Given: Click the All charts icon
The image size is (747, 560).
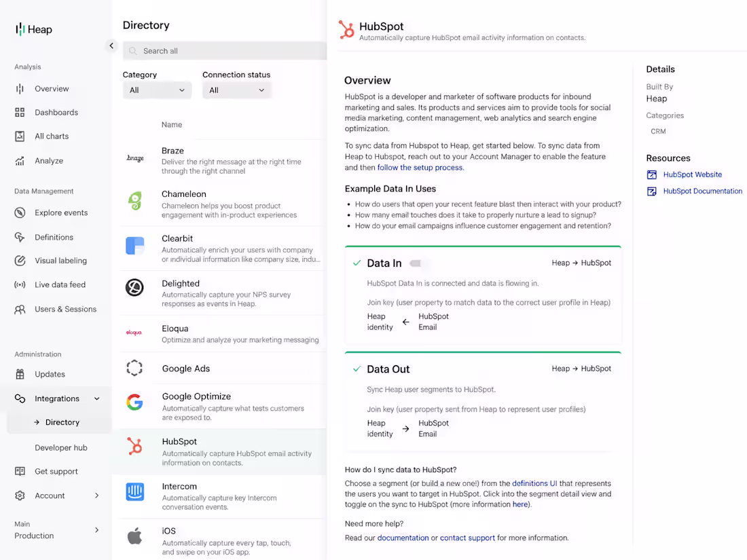Looking at the screenshot, I should pos(20,136).
